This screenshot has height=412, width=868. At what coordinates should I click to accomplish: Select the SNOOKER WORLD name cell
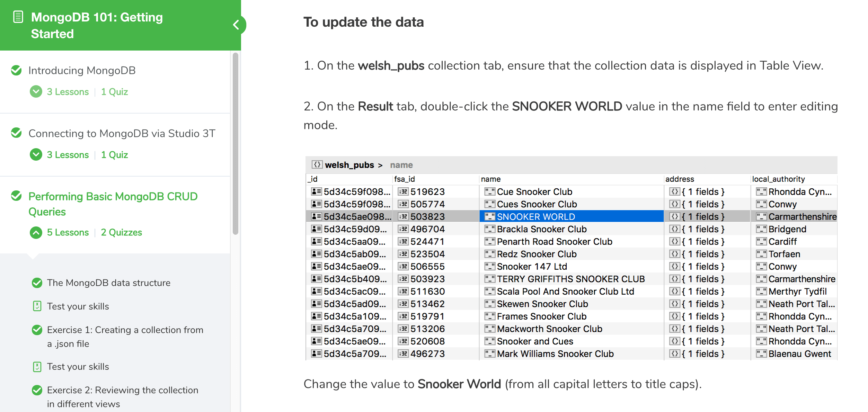pos(572,216)
